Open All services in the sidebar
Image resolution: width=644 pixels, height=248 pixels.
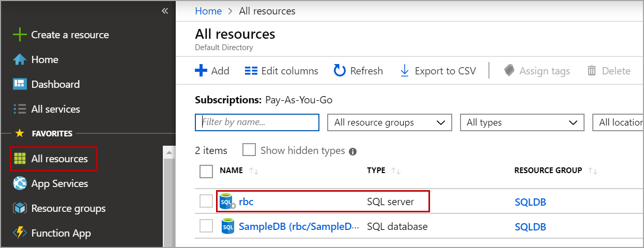point(55,109)
